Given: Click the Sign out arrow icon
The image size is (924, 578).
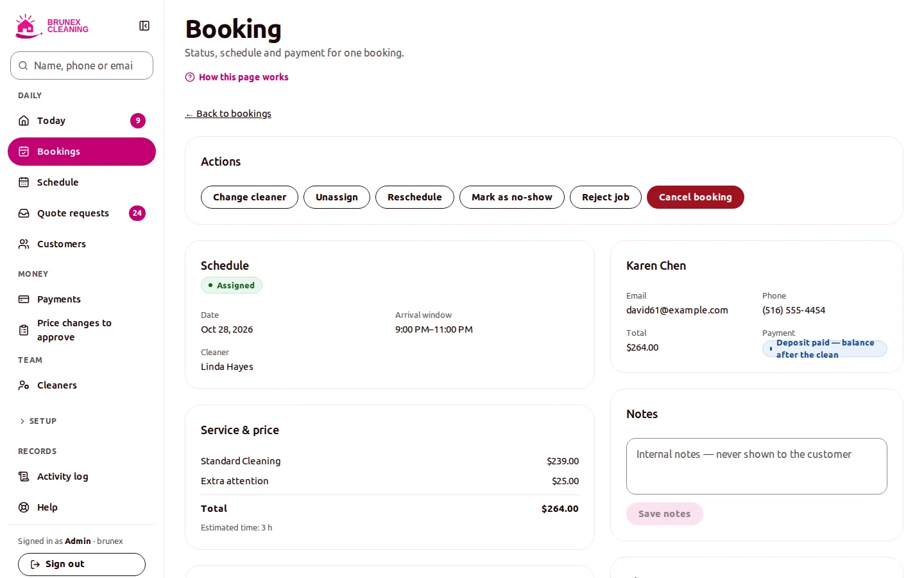Looking at the screenshot, I should pyautogui.click(x=35, y=565).
